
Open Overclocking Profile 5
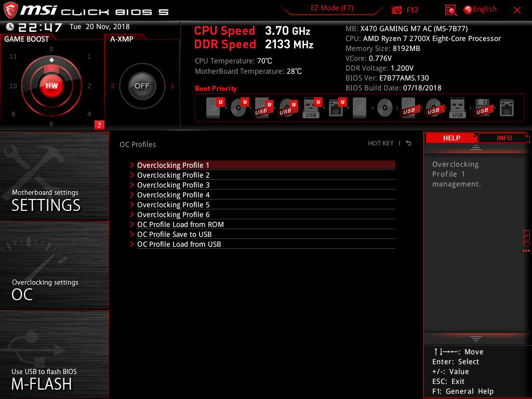click(266, 204)
